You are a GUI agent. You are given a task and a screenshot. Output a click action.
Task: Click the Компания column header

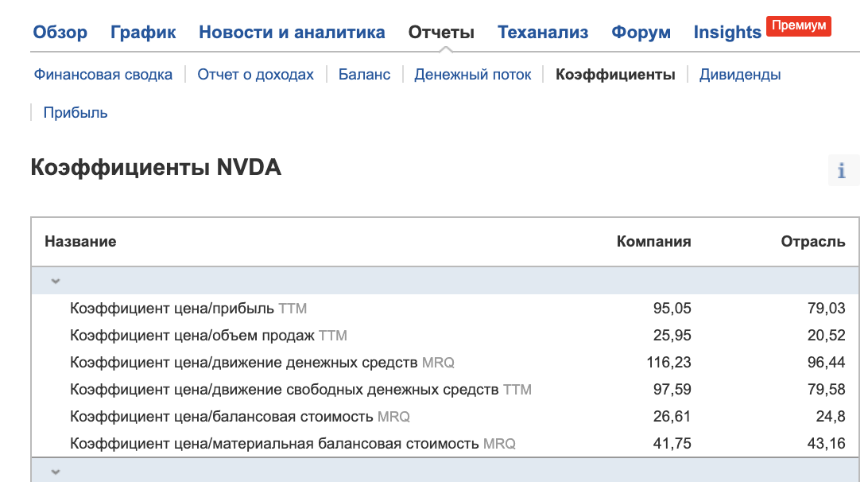pyautogui.click(x=653, y=242)
